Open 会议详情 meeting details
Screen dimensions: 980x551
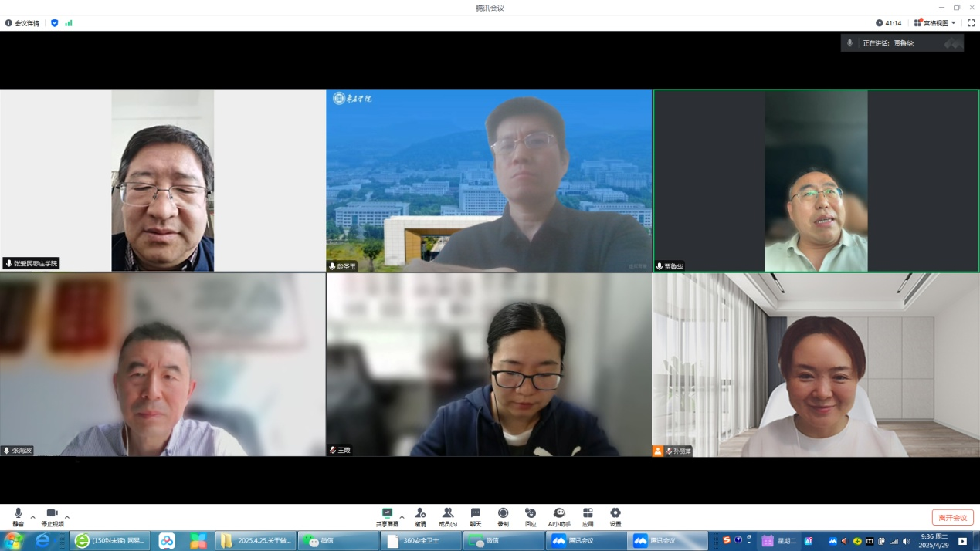pyautogui.click(x=22, y=23)
